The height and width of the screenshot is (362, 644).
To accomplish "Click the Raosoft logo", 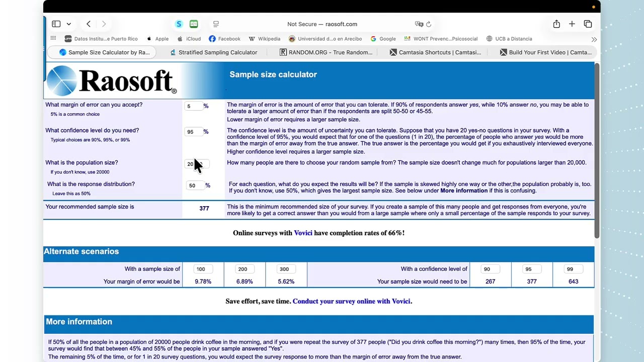I will (x=112, y=80).
